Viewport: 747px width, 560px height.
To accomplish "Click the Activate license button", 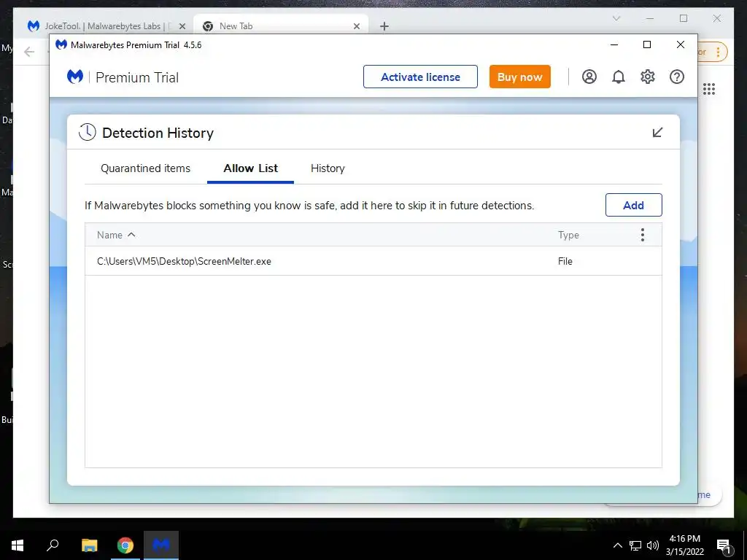I will coord(420,77).
